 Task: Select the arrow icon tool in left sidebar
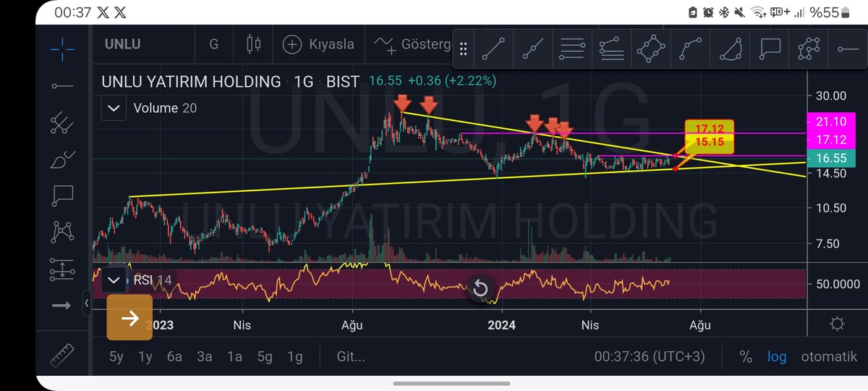[x=62, y=306]
